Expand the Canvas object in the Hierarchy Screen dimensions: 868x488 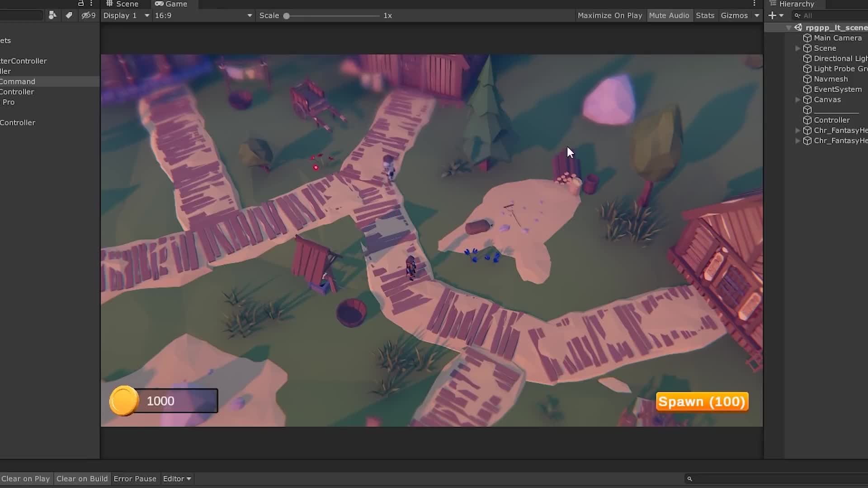point(797,99)
